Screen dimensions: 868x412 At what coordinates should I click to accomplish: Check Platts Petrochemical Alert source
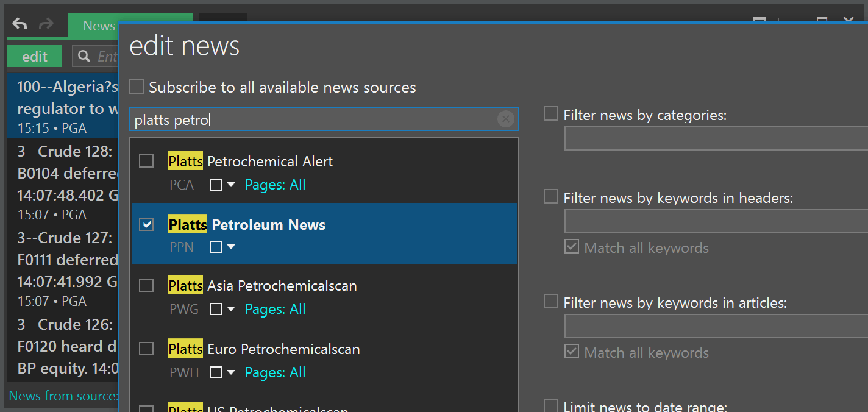pos(146,161)
